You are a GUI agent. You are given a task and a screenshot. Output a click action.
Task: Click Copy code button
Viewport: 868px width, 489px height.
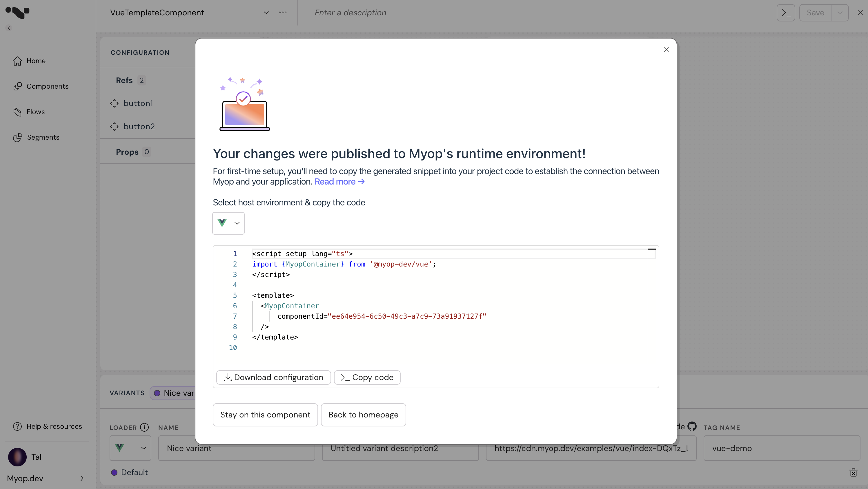pos(367,377)
